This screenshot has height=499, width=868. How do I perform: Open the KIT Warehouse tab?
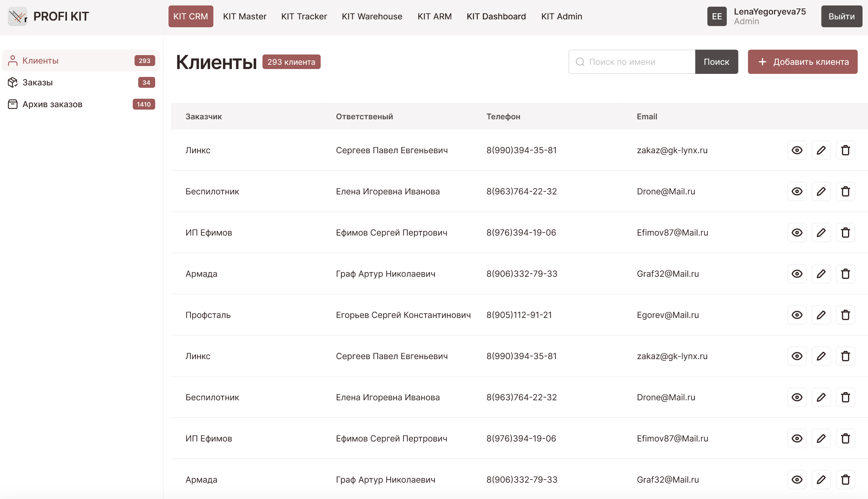tap(372, 16)
